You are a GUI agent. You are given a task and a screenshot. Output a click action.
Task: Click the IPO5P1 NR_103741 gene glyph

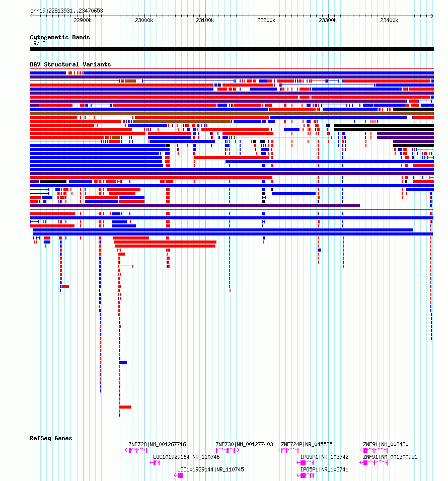(x=306, y=475)
